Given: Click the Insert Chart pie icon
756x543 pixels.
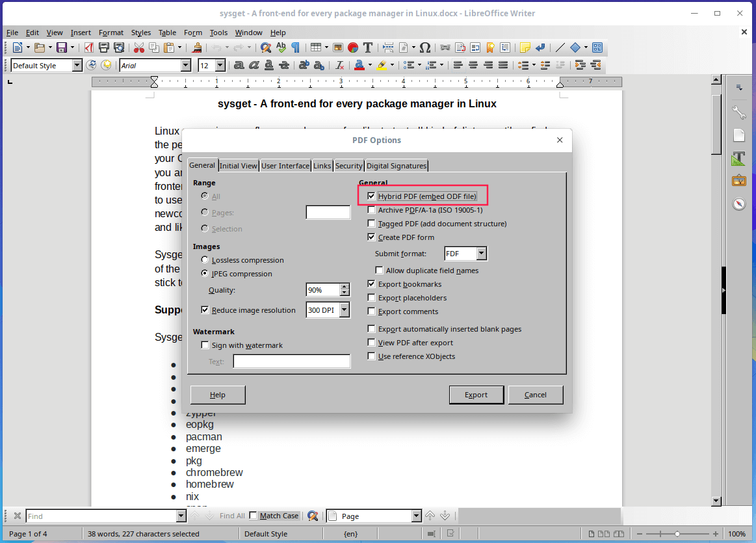Looking at the screenshot, I should click(353, 47).
